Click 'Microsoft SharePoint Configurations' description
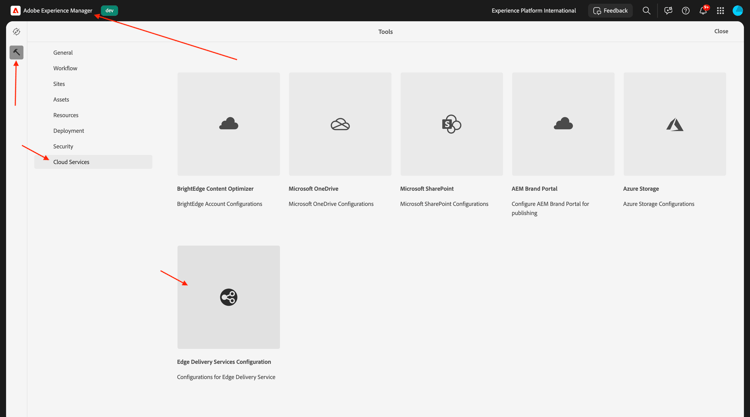The height and width of the screenshot is (417, 750). tap(444, 204)
